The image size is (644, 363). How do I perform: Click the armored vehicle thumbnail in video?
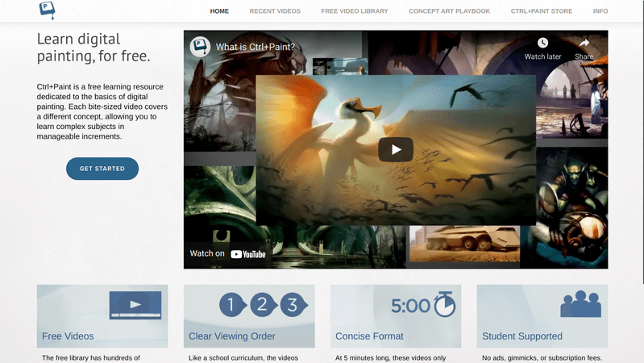(464, 244)
